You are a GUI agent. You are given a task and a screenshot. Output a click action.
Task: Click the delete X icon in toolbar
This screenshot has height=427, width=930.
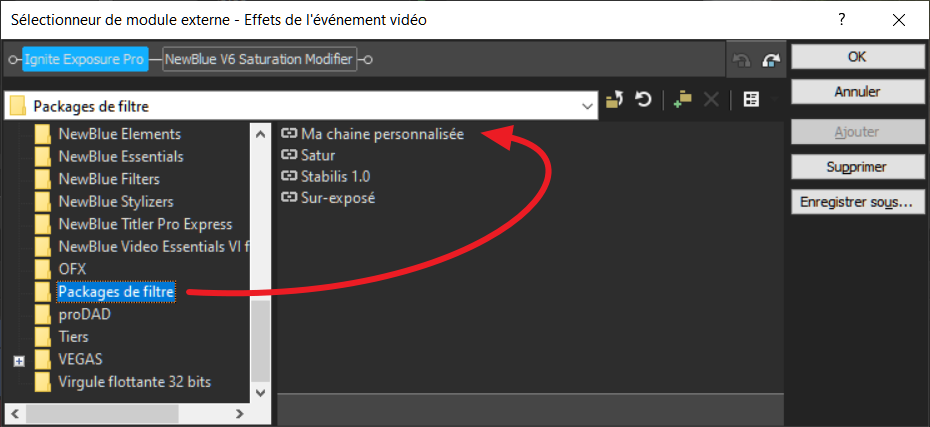711,100
